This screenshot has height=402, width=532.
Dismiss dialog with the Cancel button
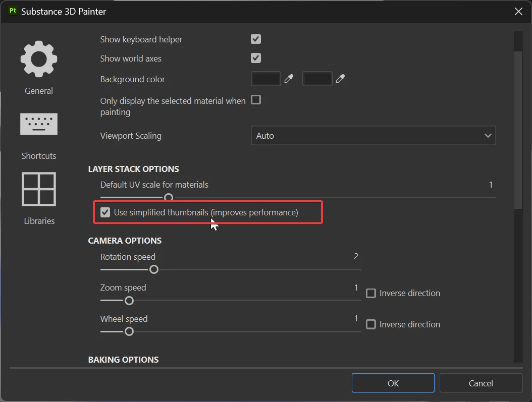pyautogui.click(x=481, y=383)
